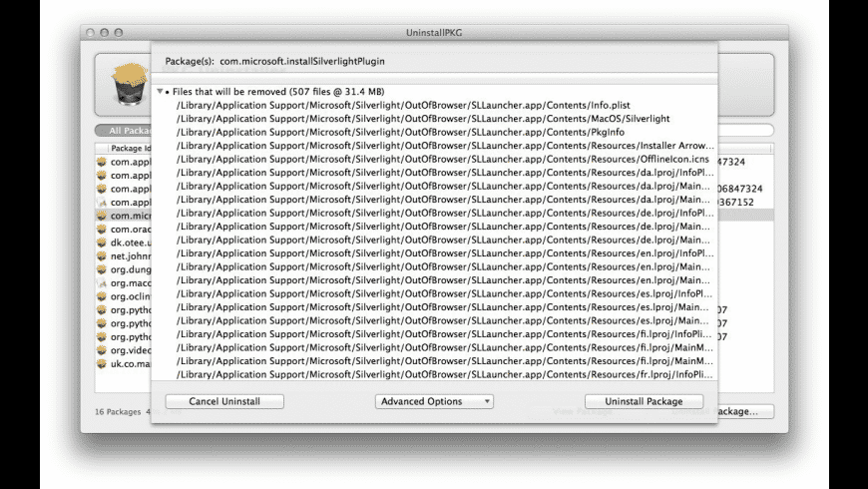Click the UninstallPKG window title
Screen dimensions: 868x489
point(434,33)
